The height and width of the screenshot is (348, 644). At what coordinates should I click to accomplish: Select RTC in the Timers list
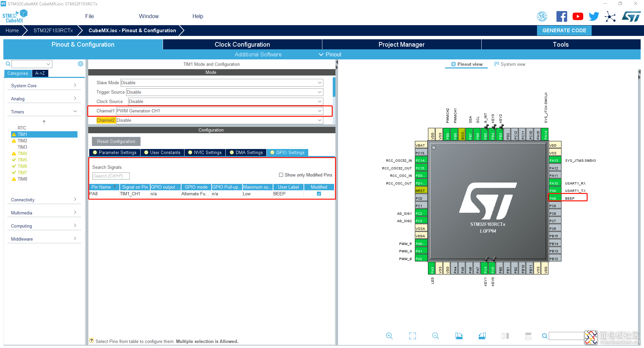tap(22, 128)
